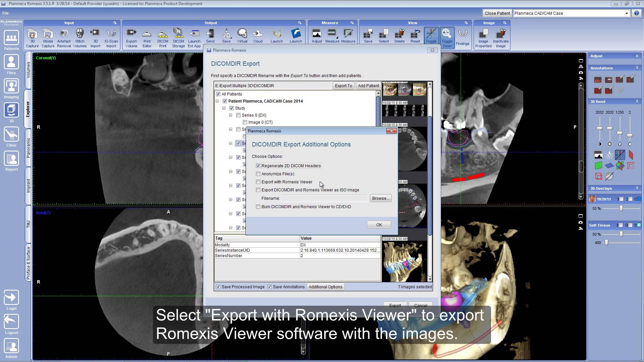Click OK in Additional Options dialog
Viewport: 644px width, 362px height.
[379, 225]
